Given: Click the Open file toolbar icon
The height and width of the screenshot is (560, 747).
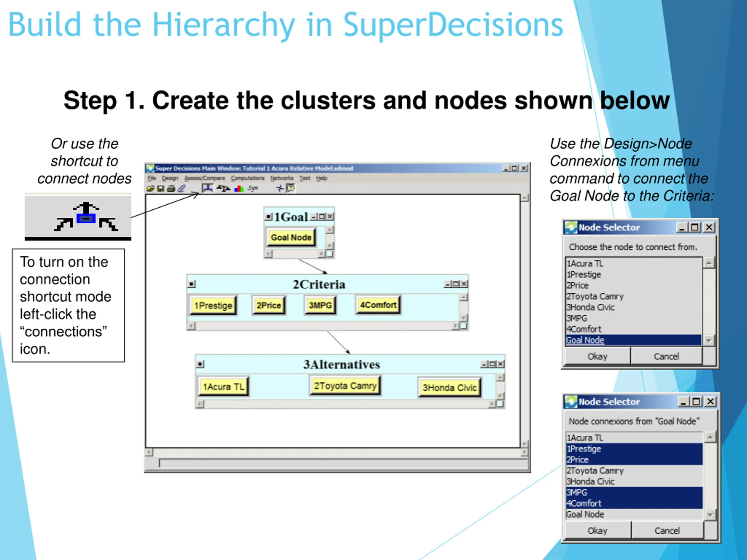Looking at the screenshot, I should (x=150, y=188).
